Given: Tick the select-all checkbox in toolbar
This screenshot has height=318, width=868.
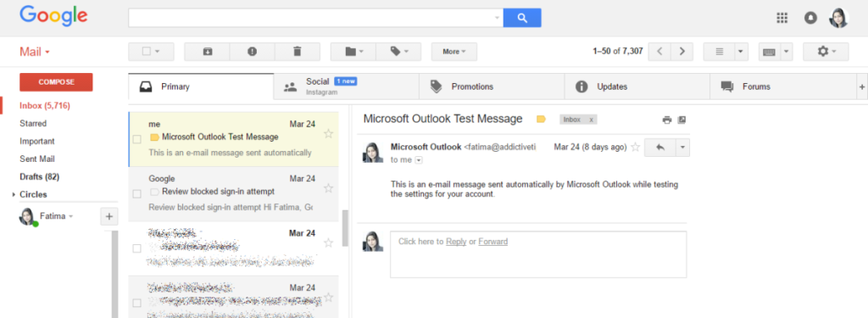Looking at the screenshot, I should 146,52.
